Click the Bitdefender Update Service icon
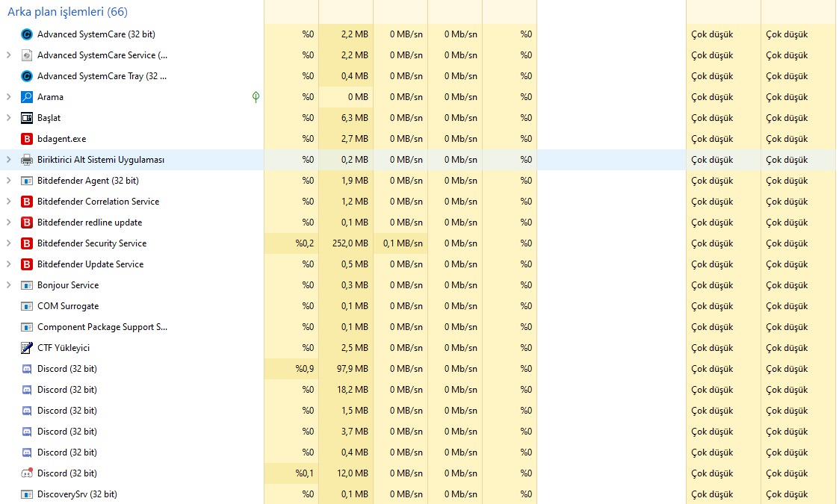This screenshot has width=839, height=504. 27,264
